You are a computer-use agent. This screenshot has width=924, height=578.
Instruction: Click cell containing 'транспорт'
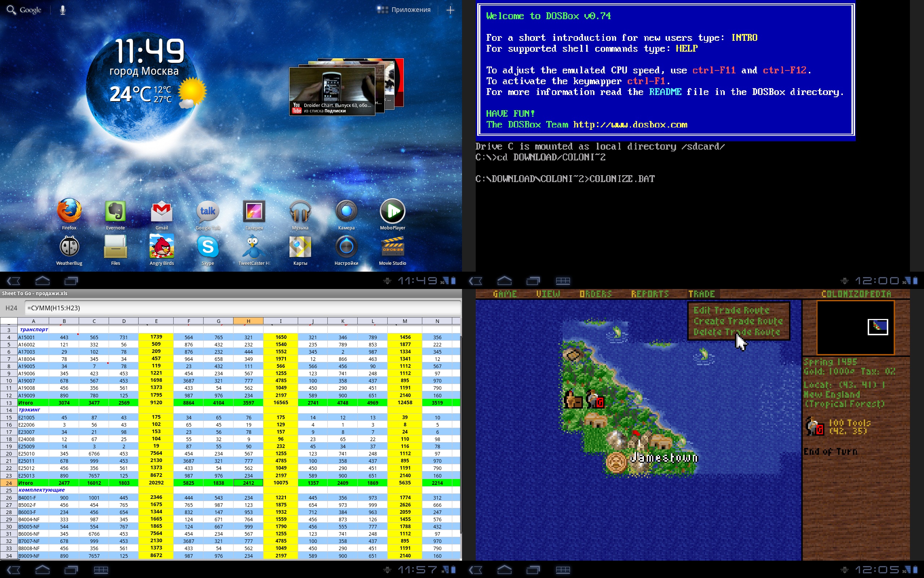34,329
